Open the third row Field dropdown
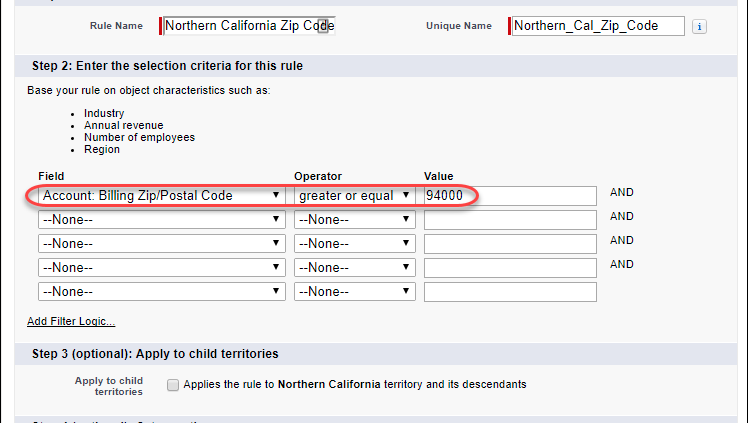Viewport: 748px width, 423px height. coord(161,243)
